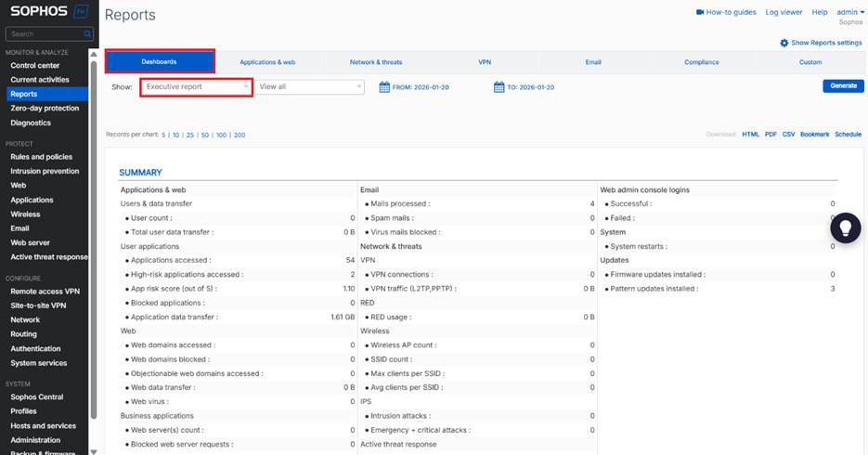Click in the sidebar Search field
The image size is (868, 455).
point(45,34)
